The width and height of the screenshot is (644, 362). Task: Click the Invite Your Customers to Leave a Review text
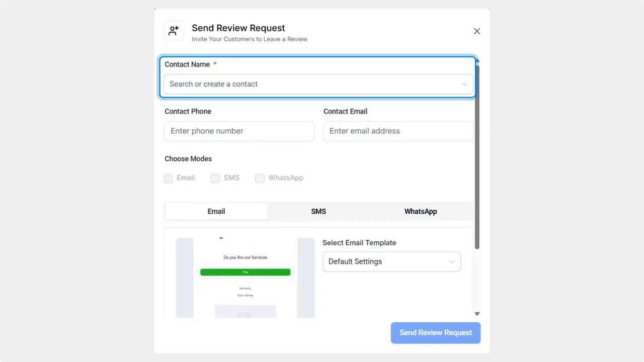click(x=250, y=39)
